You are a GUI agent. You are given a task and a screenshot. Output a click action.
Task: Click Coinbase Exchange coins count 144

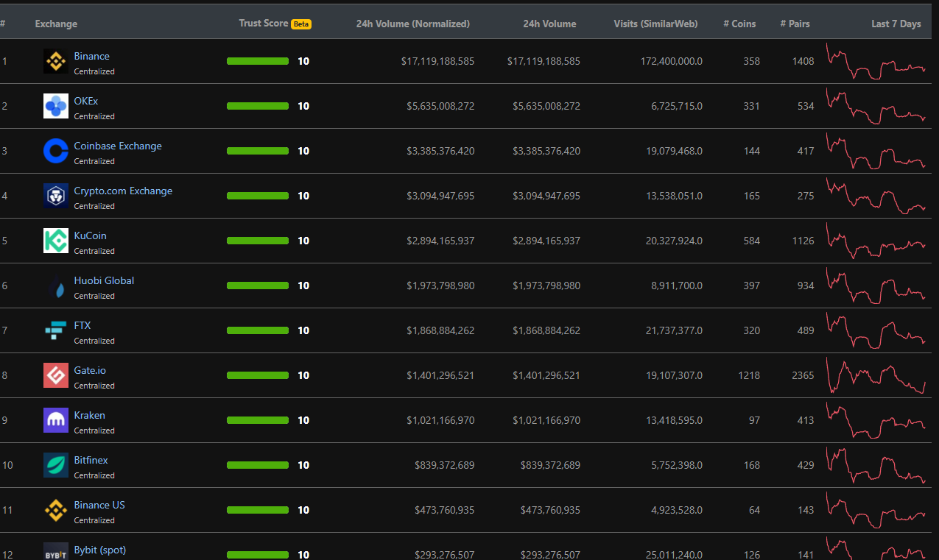[x=751, y=151]
